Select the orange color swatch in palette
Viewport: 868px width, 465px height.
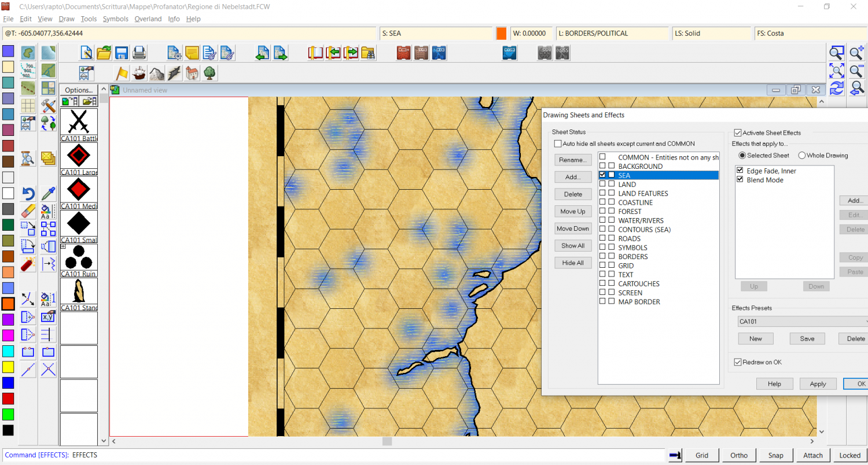8,304
